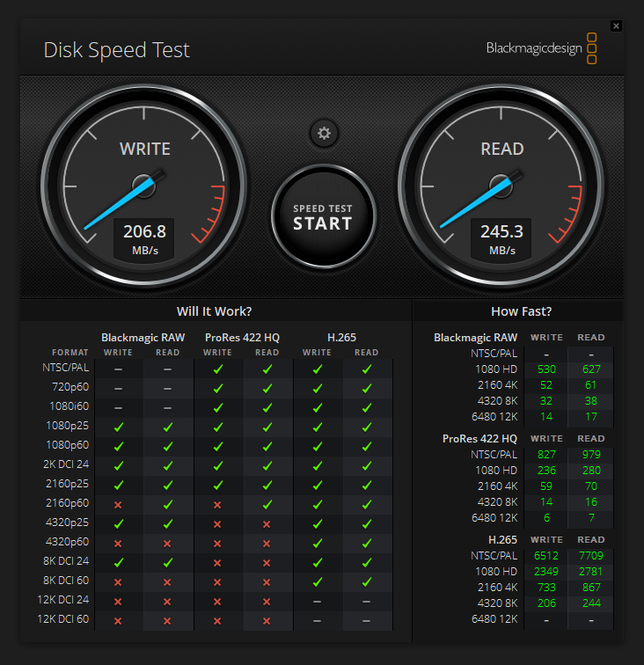Click the READ gauge label
644x665 pixels.
502,150
